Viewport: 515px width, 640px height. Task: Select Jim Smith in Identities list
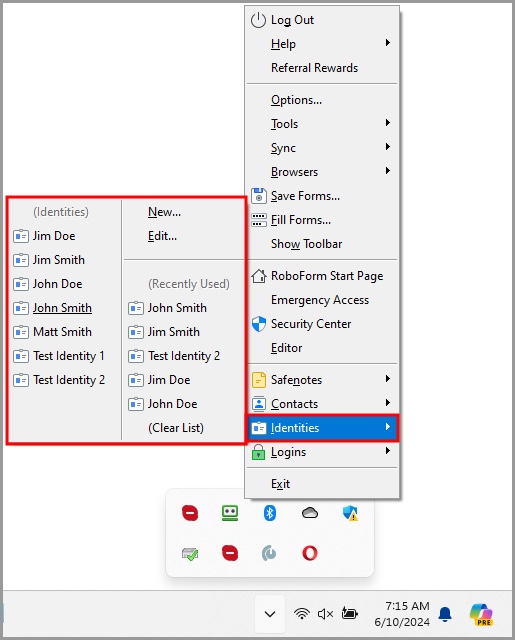pyautogui.click(x=65, y=260)
